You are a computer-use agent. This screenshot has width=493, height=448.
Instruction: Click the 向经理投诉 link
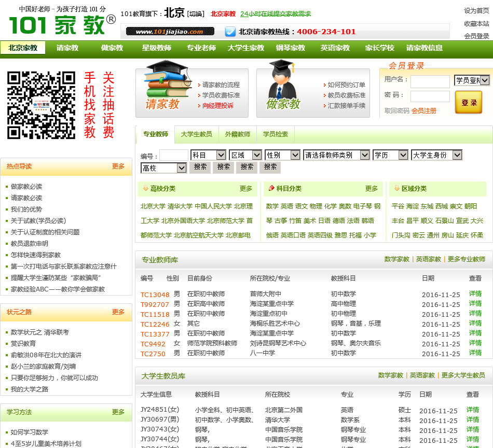[x=218, y=106]
